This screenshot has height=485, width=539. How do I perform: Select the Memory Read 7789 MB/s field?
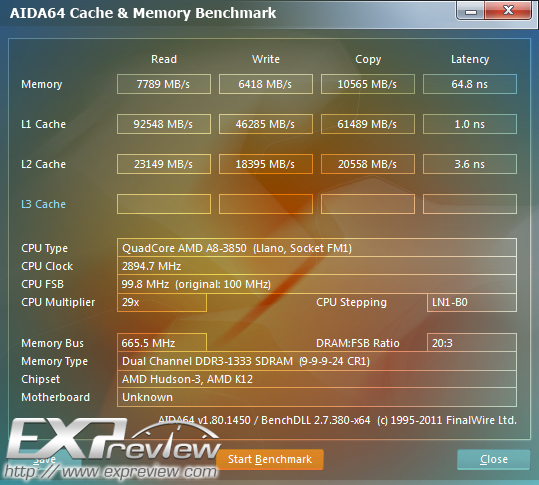coord(164,84)
